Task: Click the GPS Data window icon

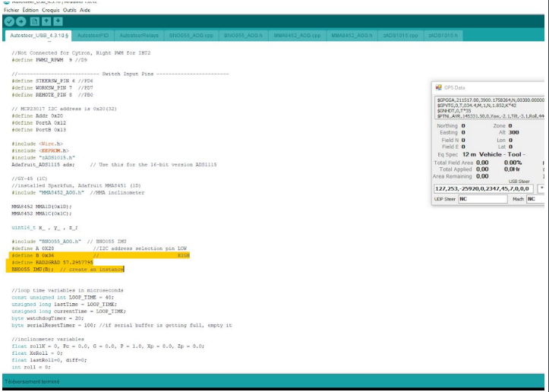Action: tap(438, 88)
